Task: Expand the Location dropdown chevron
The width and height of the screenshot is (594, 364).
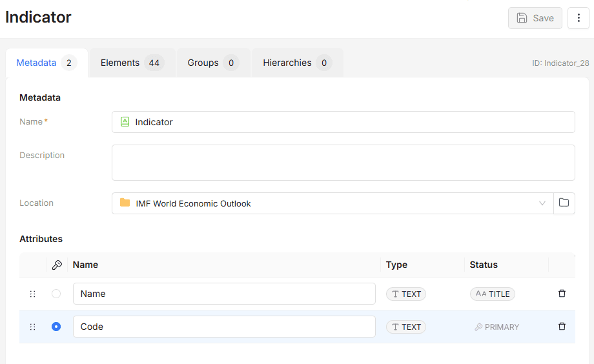Action: pyautogui.click(x=542, y=203)
